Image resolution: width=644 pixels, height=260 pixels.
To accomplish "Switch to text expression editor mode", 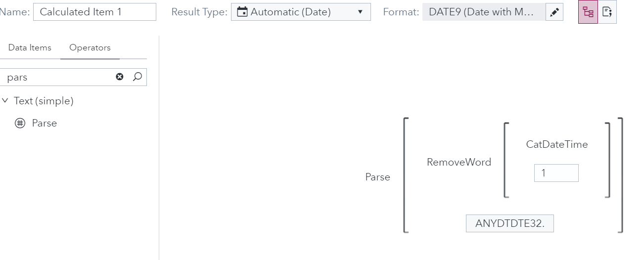I will [x=607, y=12].
